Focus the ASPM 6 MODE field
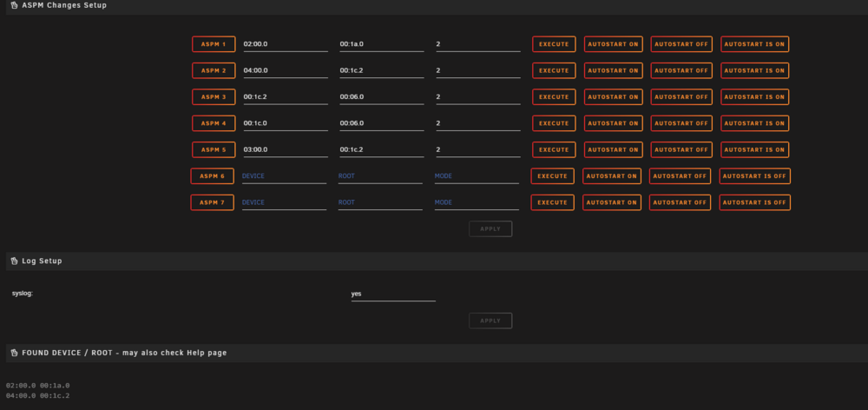 [x=477, y=176]
